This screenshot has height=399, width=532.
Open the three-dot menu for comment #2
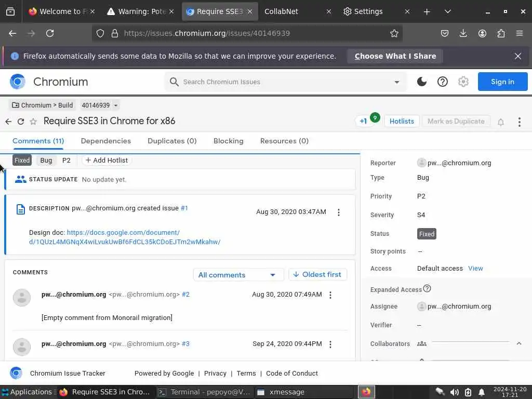(x=330, y=295)
